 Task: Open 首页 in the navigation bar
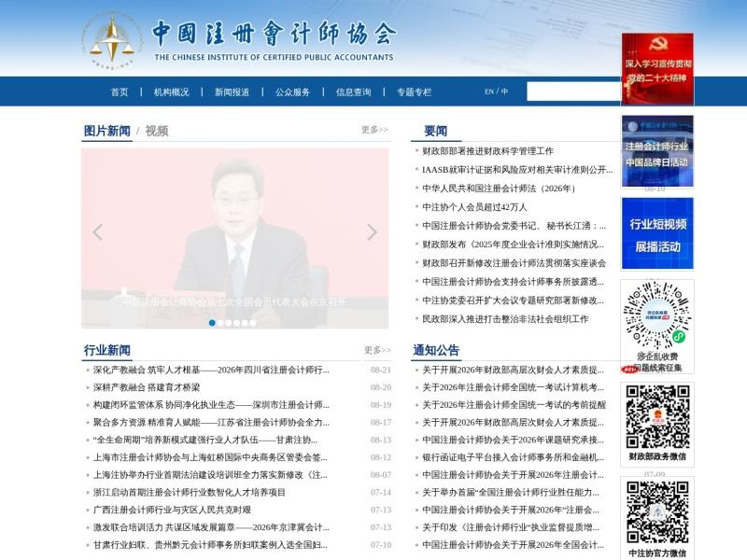click(x=120, y=91)
